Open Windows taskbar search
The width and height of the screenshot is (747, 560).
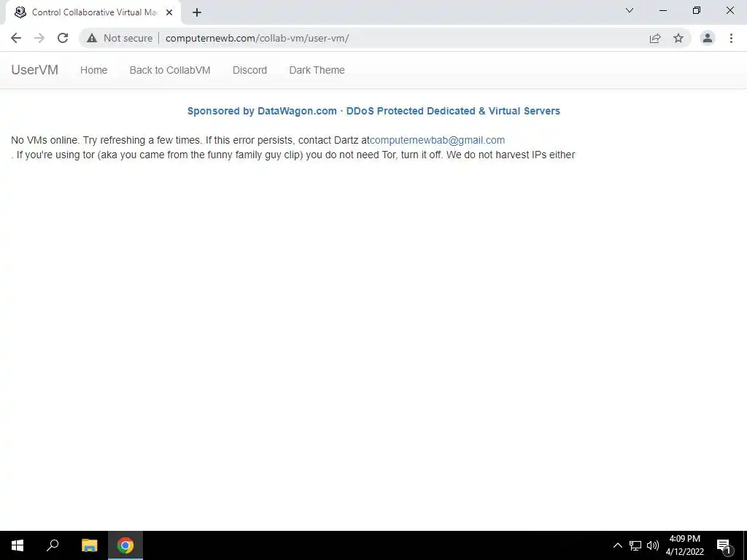tap(53, 545)
